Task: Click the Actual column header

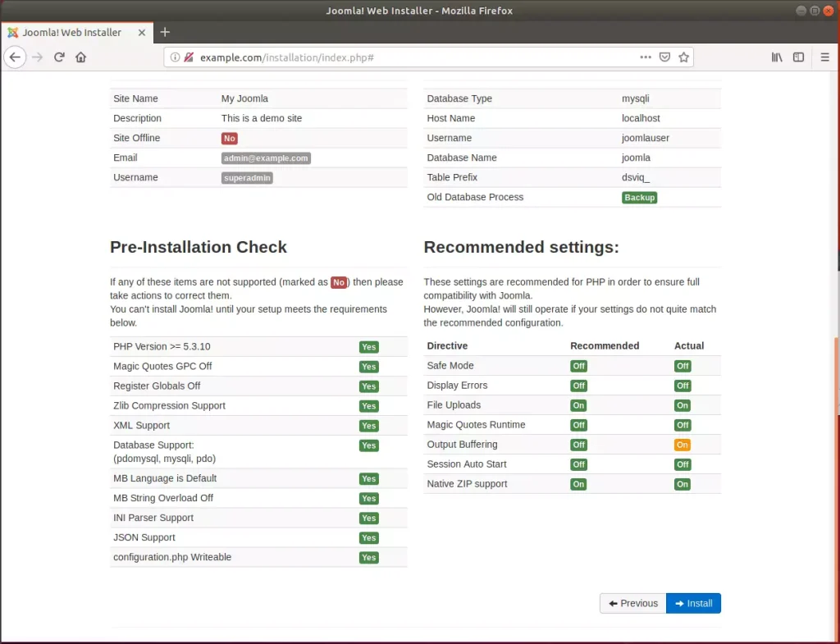Action: (x=689, y=345)
